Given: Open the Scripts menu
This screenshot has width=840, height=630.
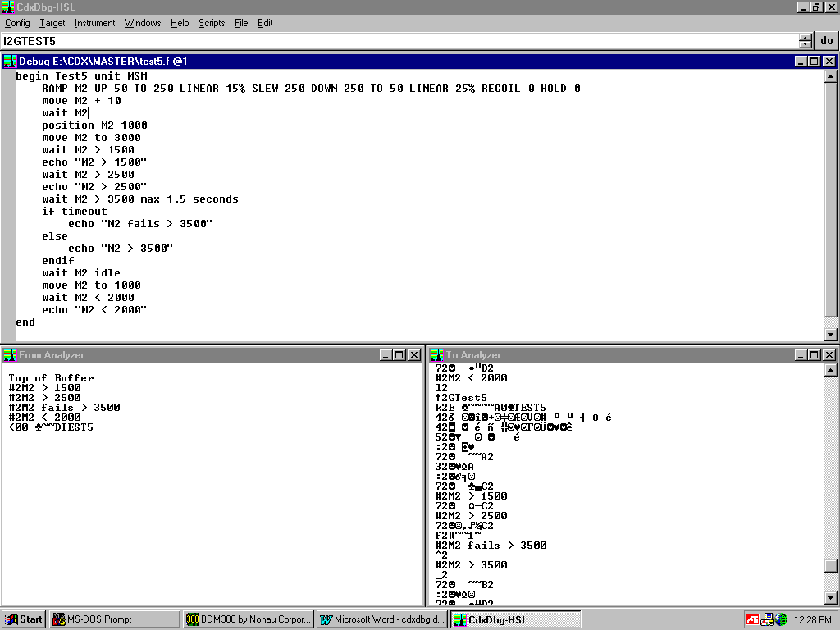Looking at the screenshot, I should (x=212, y=23).
